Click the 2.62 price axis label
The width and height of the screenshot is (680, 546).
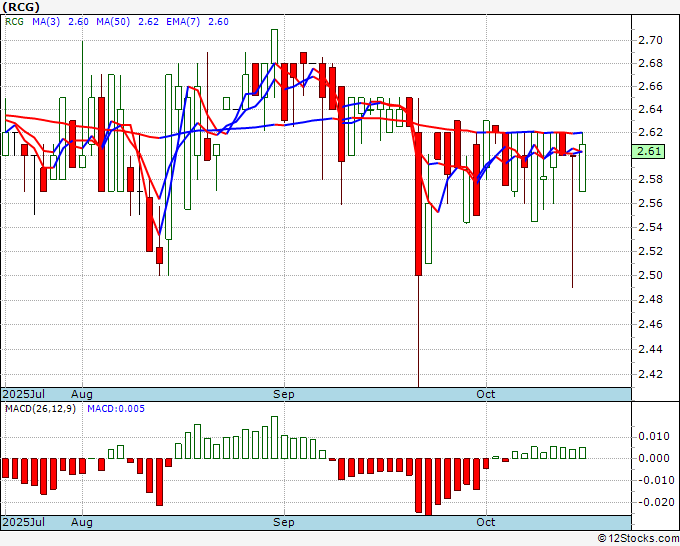point(651,132)
